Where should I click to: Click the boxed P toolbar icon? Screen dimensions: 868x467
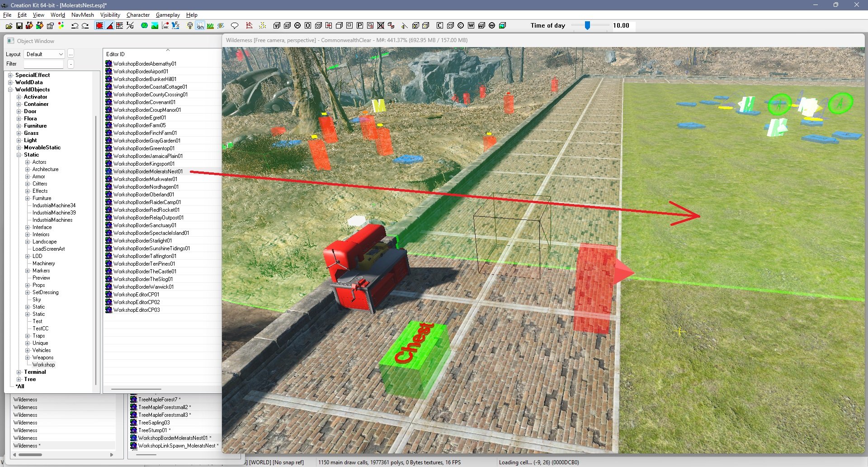360,26
